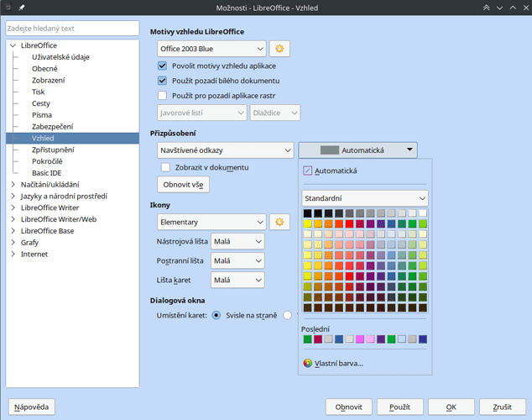
Task: Select Svisle na straně radio button
Action: [x=216, y=316]
